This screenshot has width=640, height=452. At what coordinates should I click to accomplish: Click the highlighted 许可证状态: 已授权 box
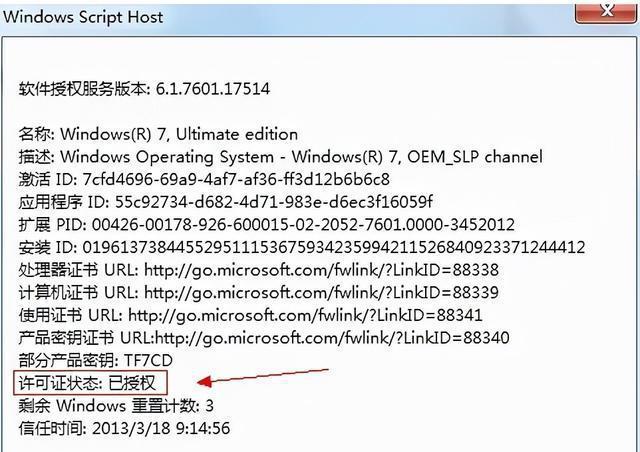click(x=92, y=382)
